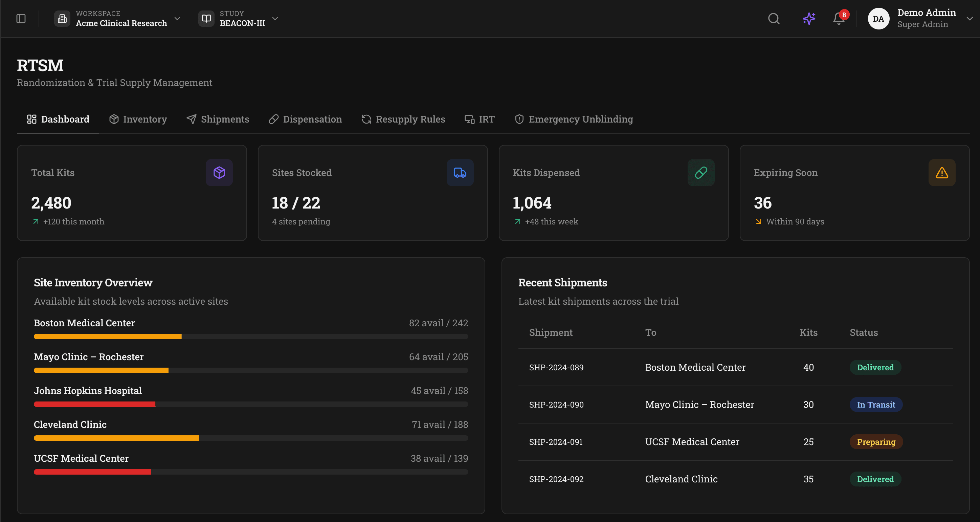
Task: Click Boston Medical Center in Site Inventory
Action: (84, 323)
